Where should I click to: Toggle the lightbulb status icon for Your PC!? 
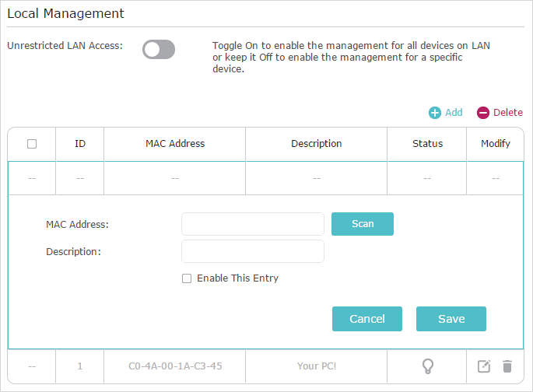click(x=427, y=366)
